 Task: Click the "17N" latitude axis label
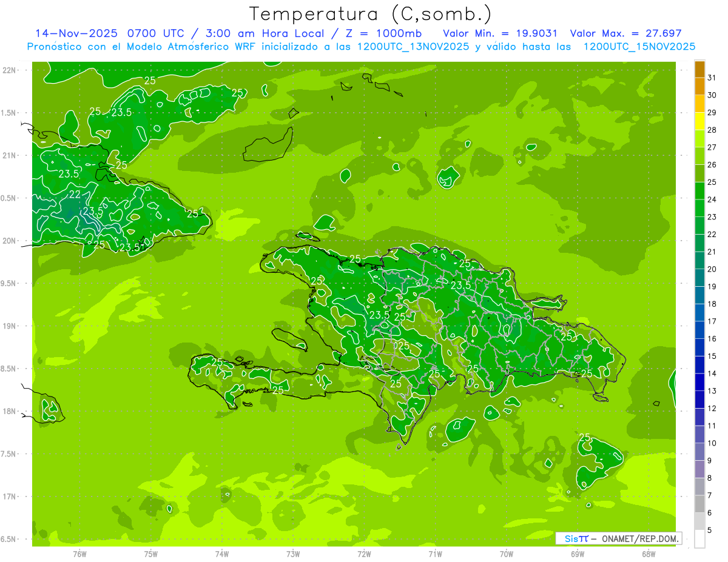[x=9, y=497]
